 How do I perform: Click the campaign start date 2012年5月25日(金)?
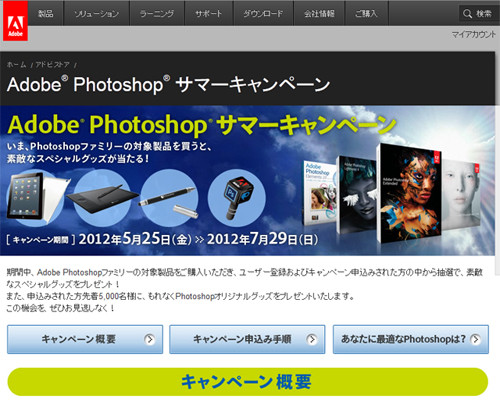click(x=135, y=239)
